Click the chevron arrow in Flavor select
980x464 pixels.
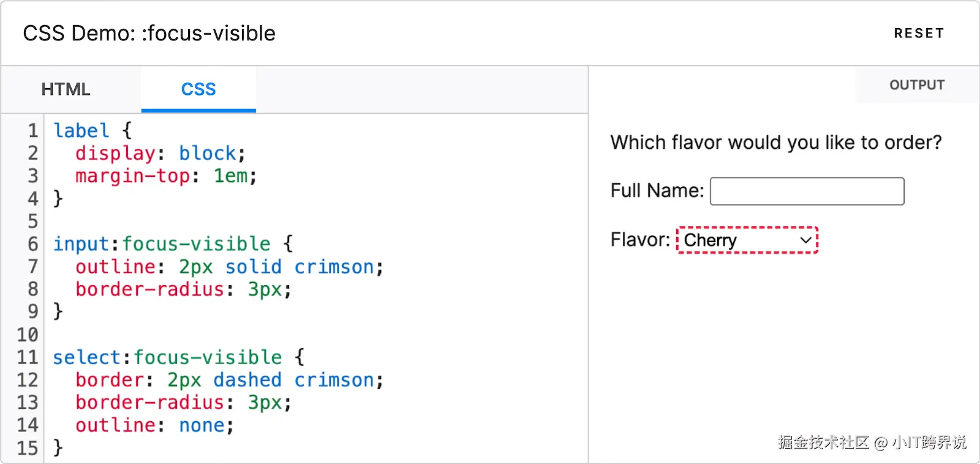tap(806, 240)
